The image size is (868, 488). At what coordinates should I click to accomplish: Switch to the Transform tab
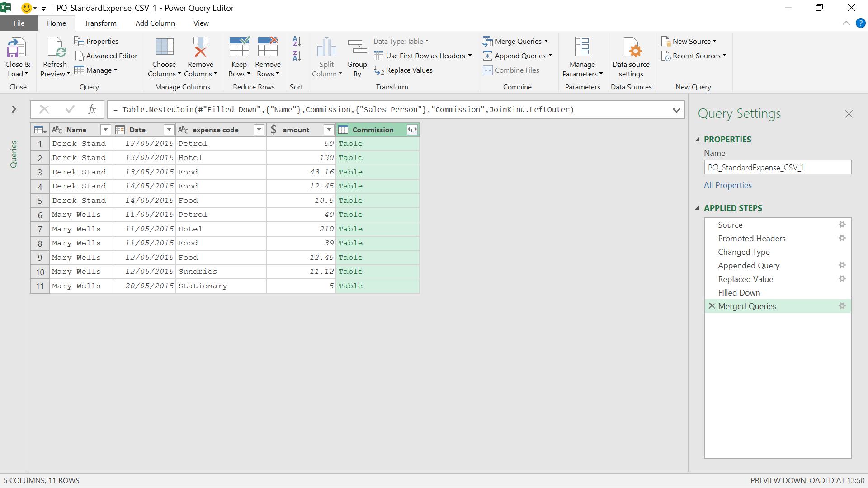100,23
